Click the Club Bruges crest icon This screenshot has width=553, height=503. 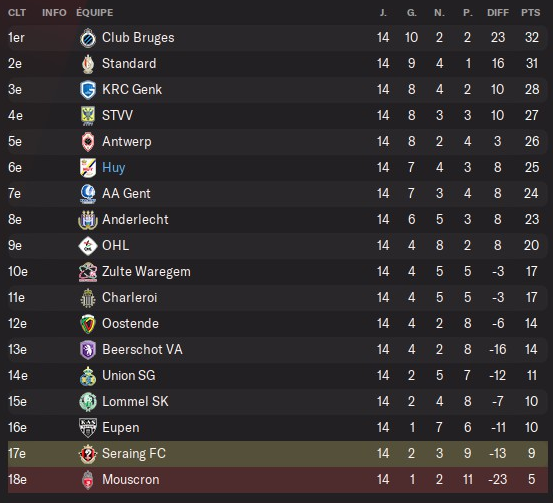(87, 38)
